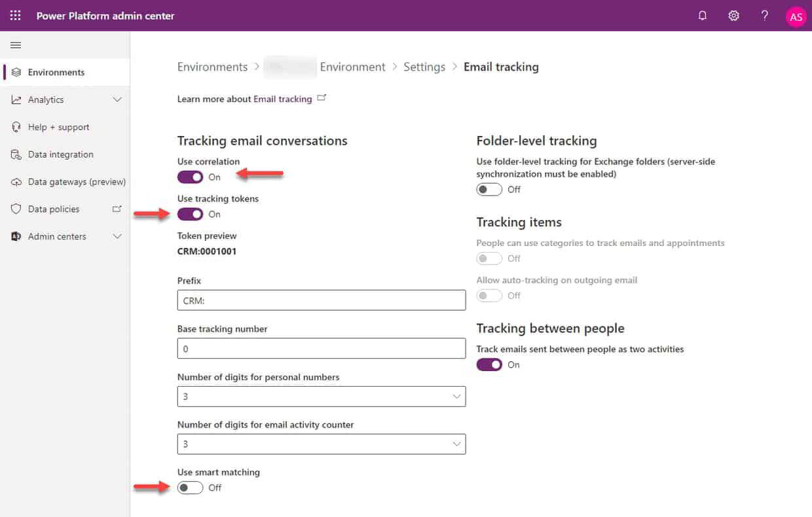Click the help question mark icon

(764, 15)
